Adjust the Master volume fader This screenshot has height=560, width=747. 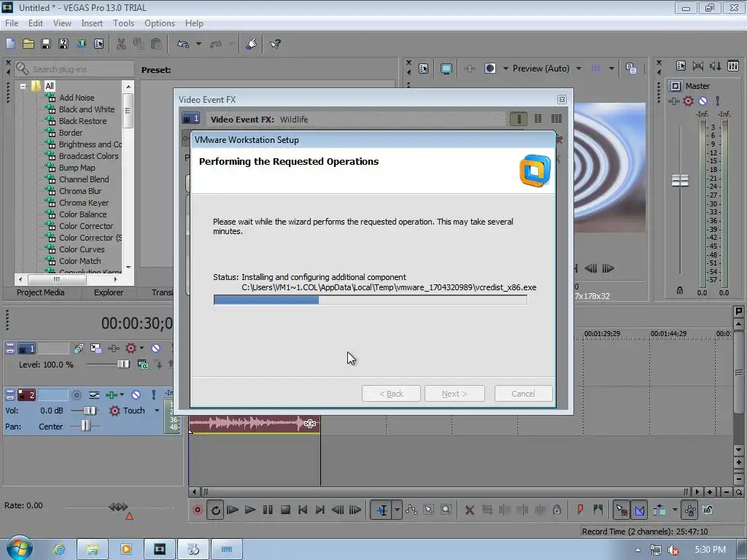[x=680, y=181]
